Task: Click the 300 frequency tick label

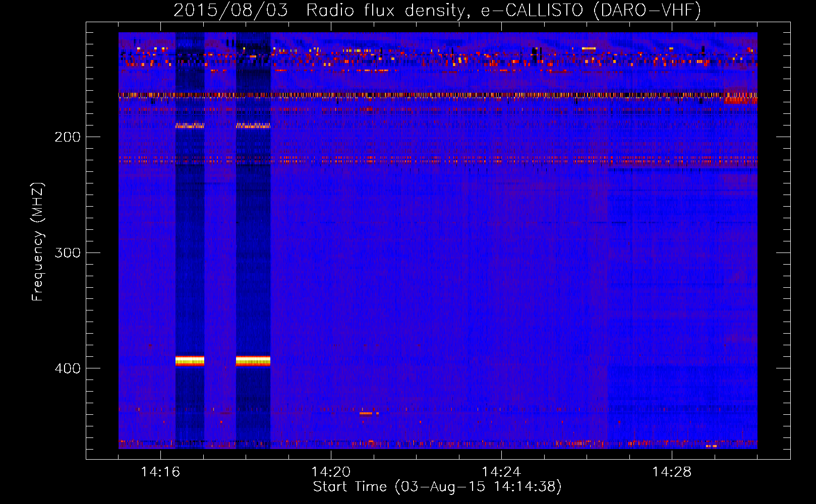Action: pos(68,253)
